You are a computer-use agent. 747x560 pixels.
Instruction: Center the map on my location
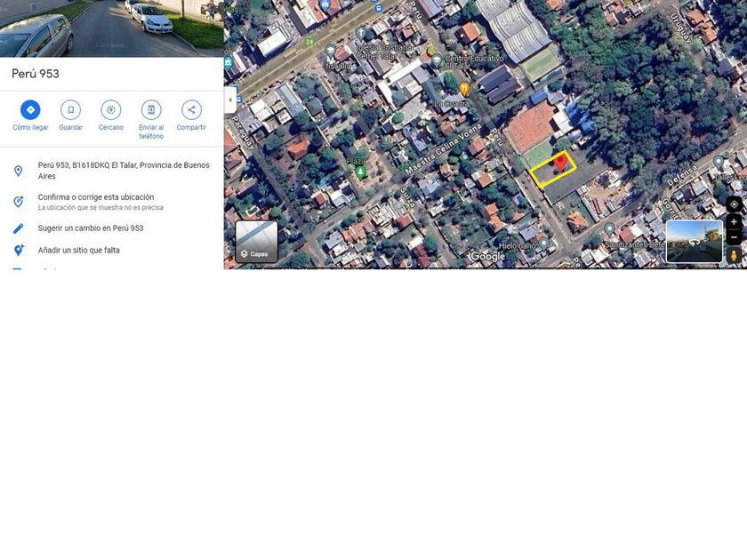pyautogui.click(x=734, y=204)
